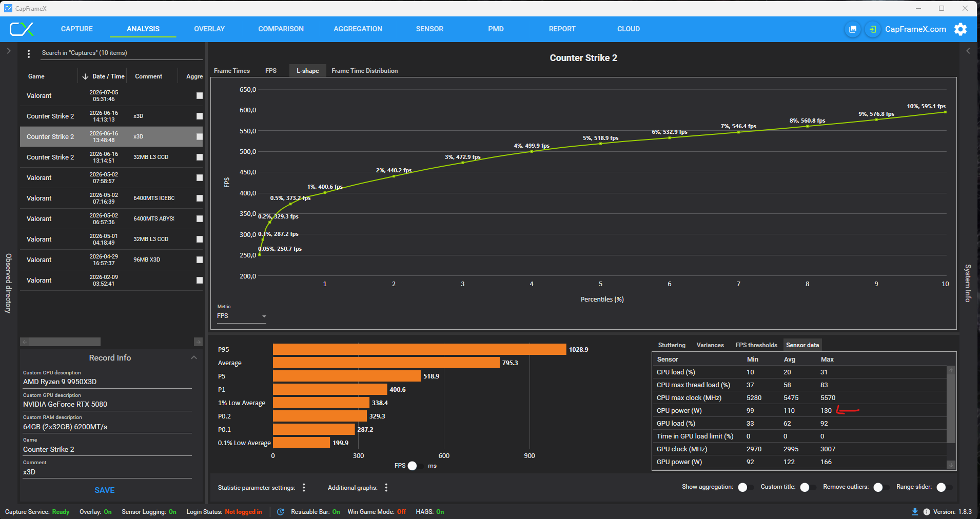Image resolution: width=980 pixels, height=519 pixels.
Task: Switch to the COMPARISON tab
Action: 281,29
